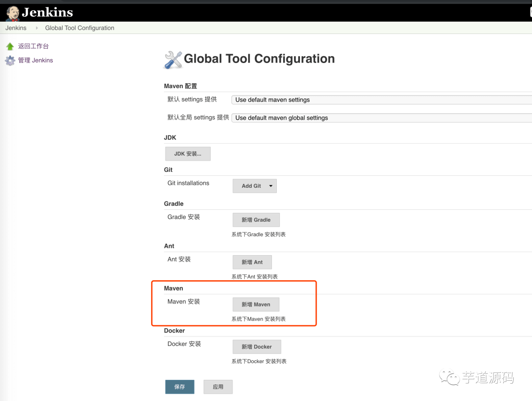Open 管理 Jenkins link
The image size is (532, 401).
click(35, 61)
